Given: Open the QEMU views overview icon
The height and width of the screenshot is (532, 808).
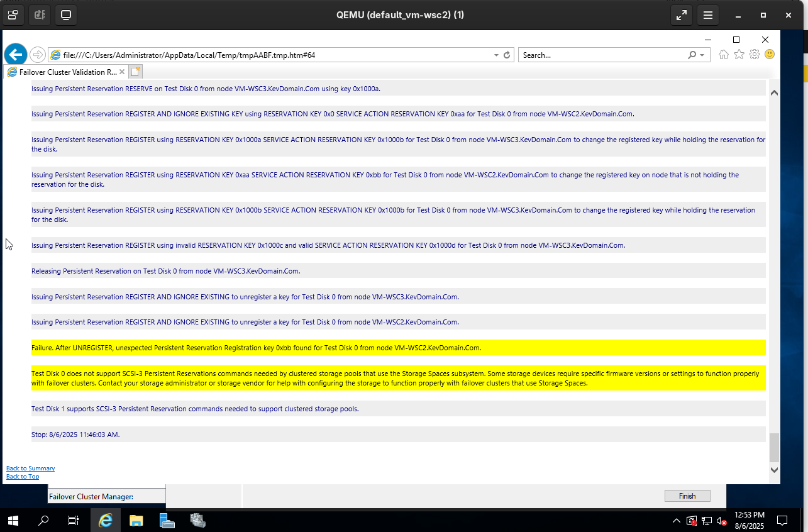Looking at the screenshot, I should click(x=14, y=14).
